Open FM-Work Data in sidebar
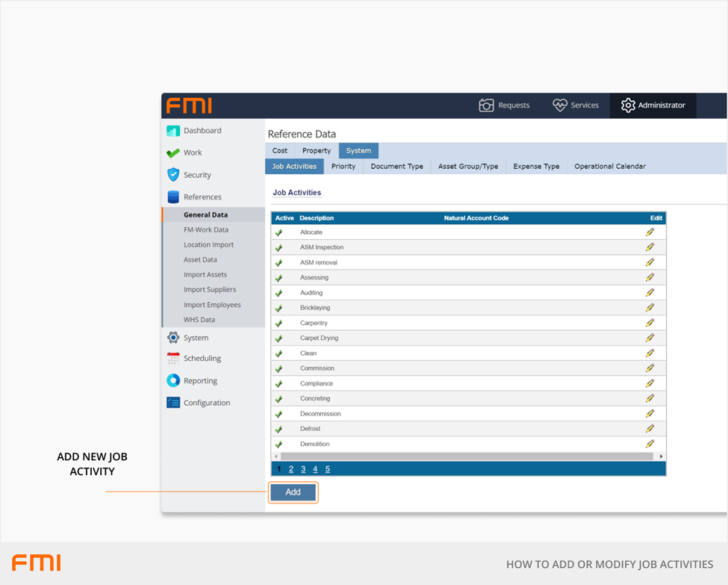This screenshot has height=585, width=728. pyautogui.click(x=206, y=230)
